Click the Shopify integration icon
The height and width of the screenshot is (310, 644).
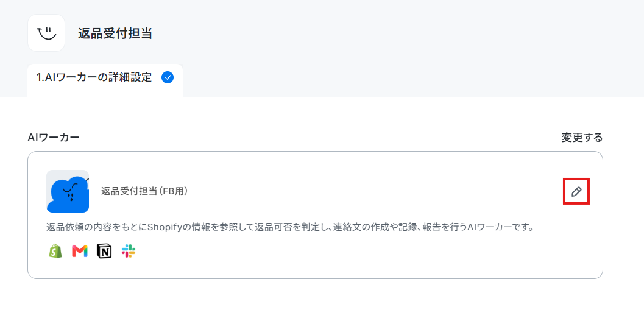click(x=55, y=251)
